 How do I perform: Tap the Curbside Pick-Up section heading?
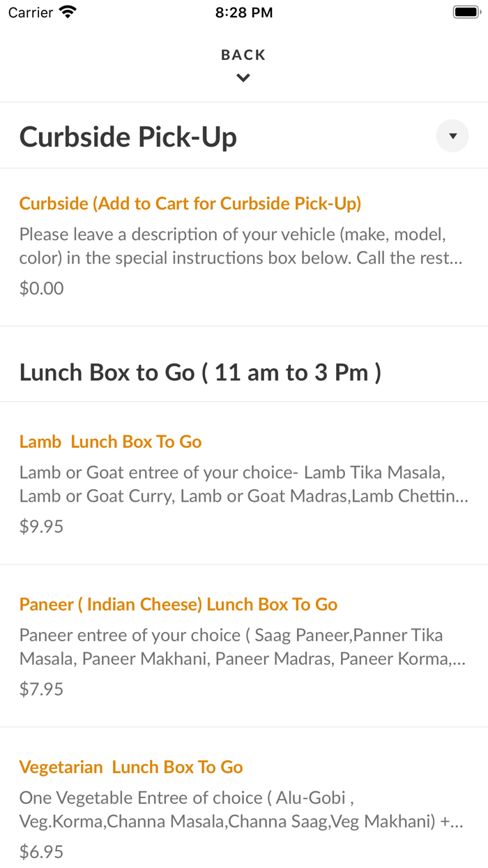pos(128,137)
